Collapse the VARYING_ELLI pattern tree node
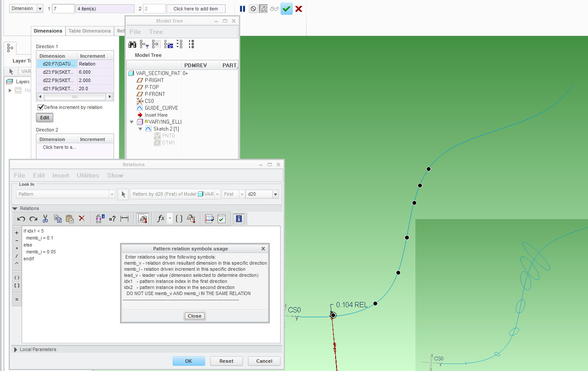 click(132, 122)
